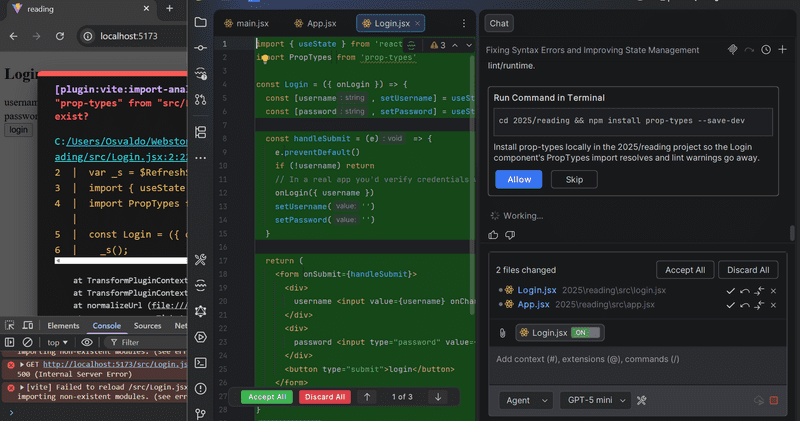Go to previous change with up arrow

367,397
